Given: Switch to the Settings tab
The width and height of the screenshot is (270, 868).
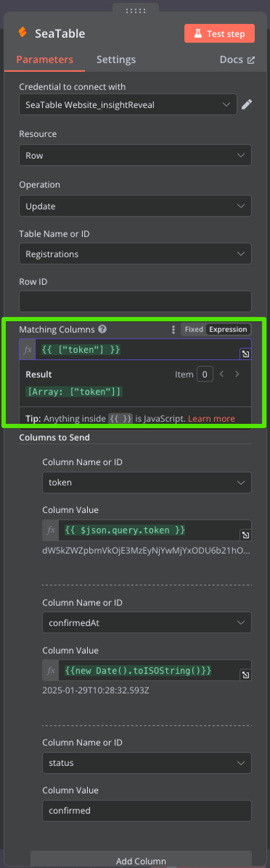Looking at the screenshot, I should click(116, 59).
